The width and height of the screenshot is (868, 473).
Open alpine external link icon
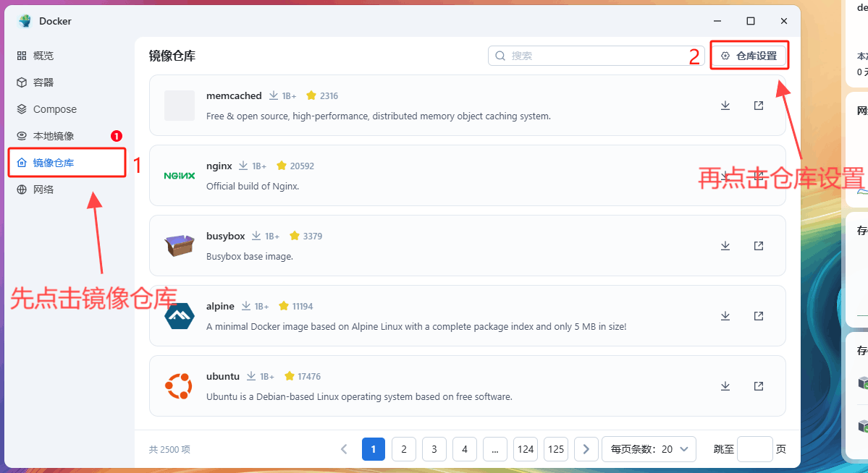pos(758,316)
